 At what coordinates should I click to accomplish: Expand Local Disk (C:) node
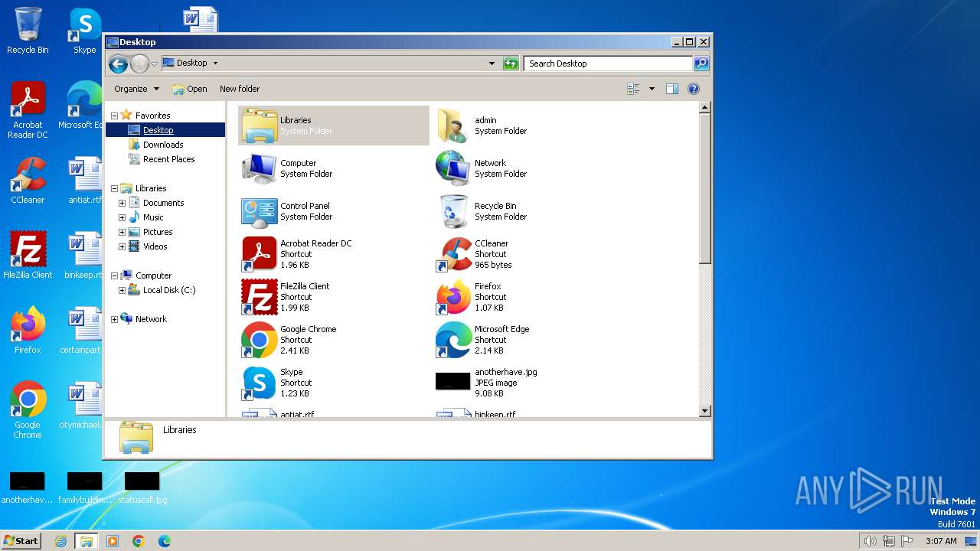pos(122,290)
